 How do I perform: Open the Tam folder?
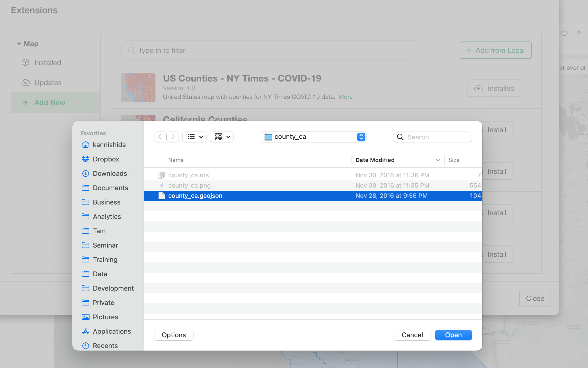pos(94,231)
